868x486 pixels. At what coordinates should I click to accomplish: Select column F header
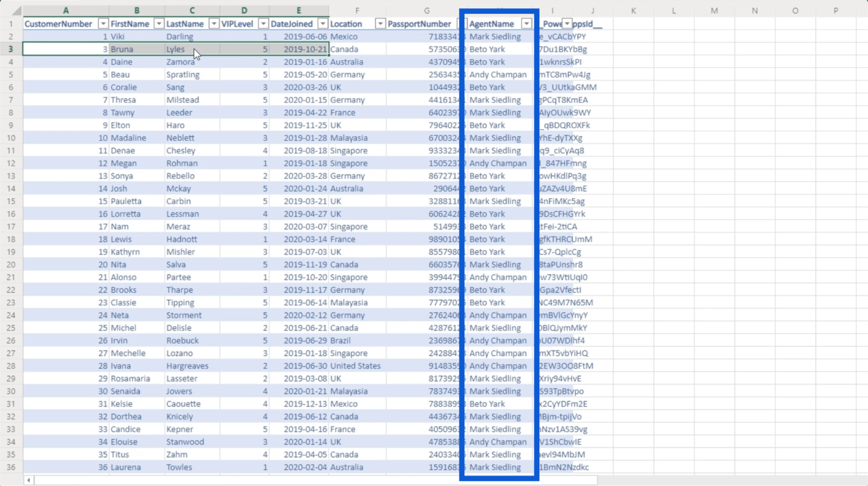pyautogui.click(x=357, y=10)
